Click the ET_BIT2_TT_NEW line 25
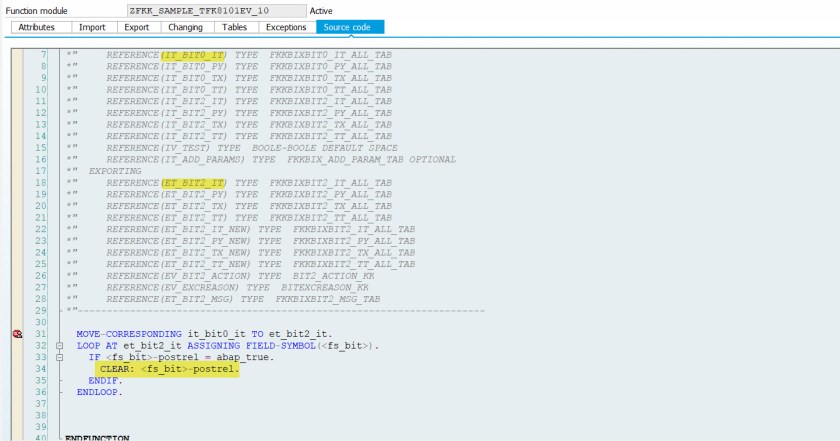 (x=260, y=264)
